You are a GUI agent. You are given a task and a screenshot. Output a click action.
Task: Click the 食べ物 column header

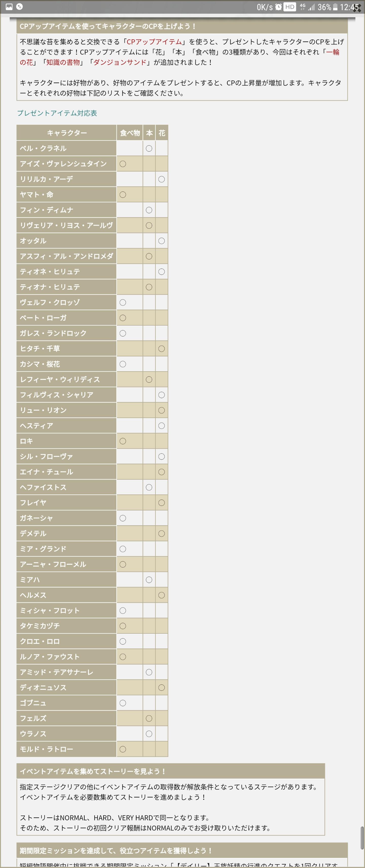pyautogui.click(x=130, y=133)
